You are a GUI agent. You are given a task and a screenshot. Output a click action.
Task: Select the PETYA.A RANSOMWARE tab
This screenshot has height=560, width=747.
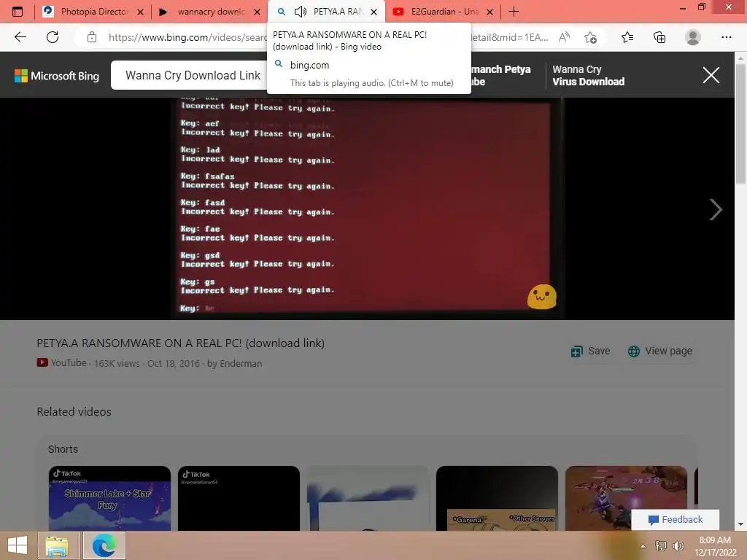(327, 12)
